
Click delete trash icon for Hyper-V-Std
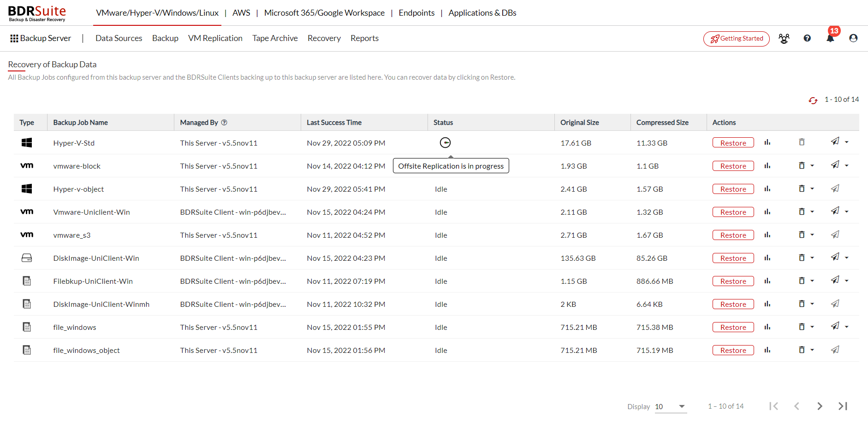[x=802, y=142]
